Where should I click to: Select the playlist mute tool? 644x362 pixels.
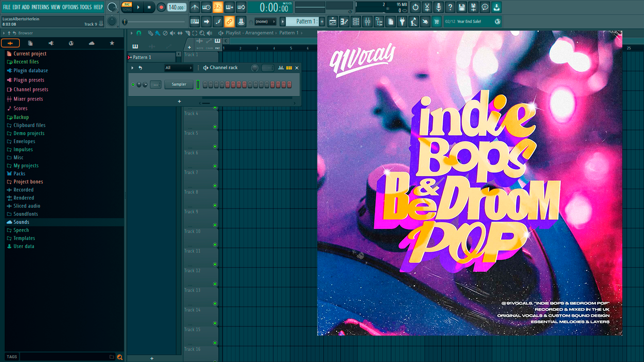[x=173, y=33]
